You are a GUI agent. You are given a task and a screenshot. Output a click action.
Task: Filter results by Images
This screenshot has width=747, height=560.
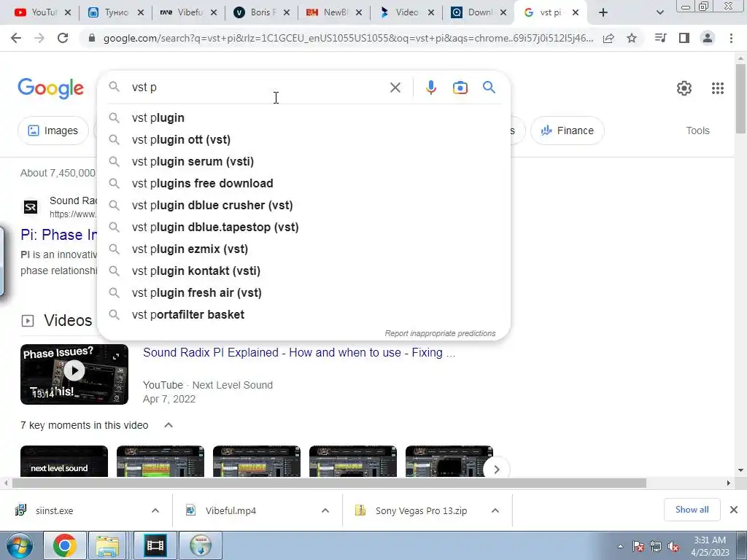(53, 131)
